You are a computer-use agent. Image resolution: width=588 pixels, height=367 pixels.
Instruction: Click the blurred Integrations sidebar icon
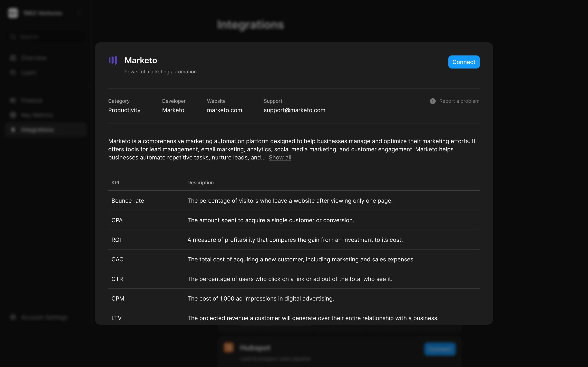[x=13, y=130]
